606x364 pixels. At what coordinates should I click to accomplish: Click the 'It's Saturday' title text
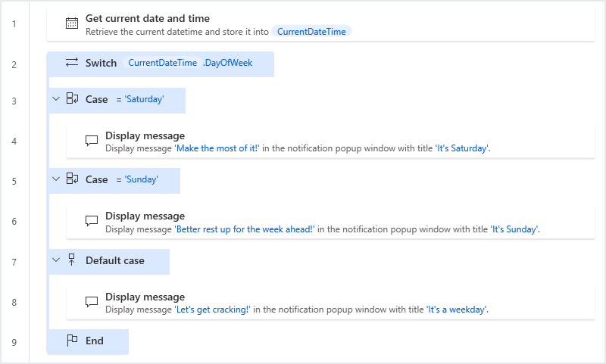462,148
